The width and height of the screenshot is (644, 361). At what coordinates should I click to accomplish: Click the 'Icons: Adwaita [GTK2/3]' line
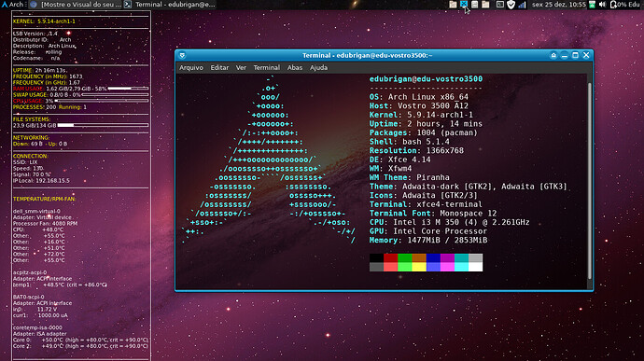click(x=423, y=196)
